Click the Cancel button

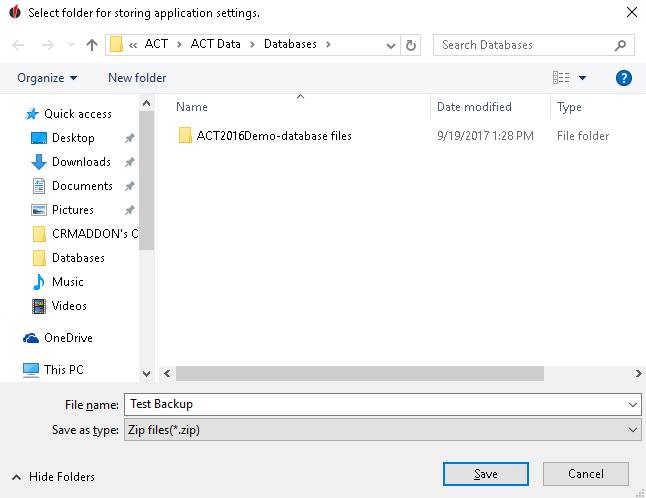tap(585, 474)
